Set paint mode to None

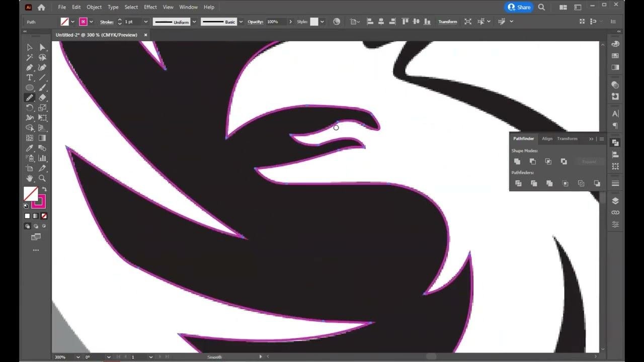(x=44, y=216)
